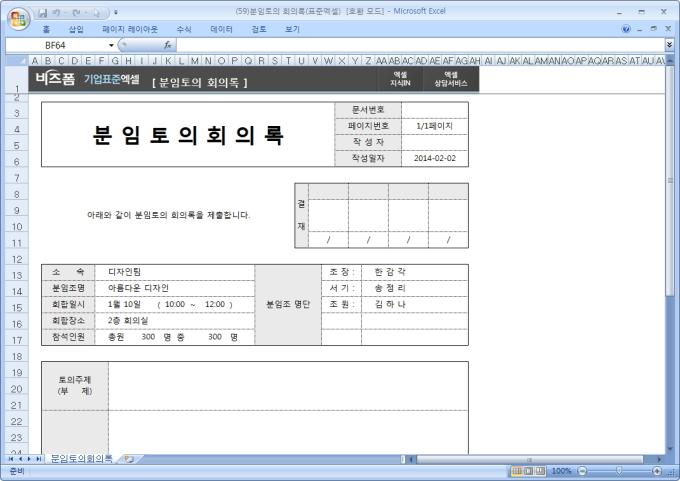Select the 회합일시 label cell

68,304
